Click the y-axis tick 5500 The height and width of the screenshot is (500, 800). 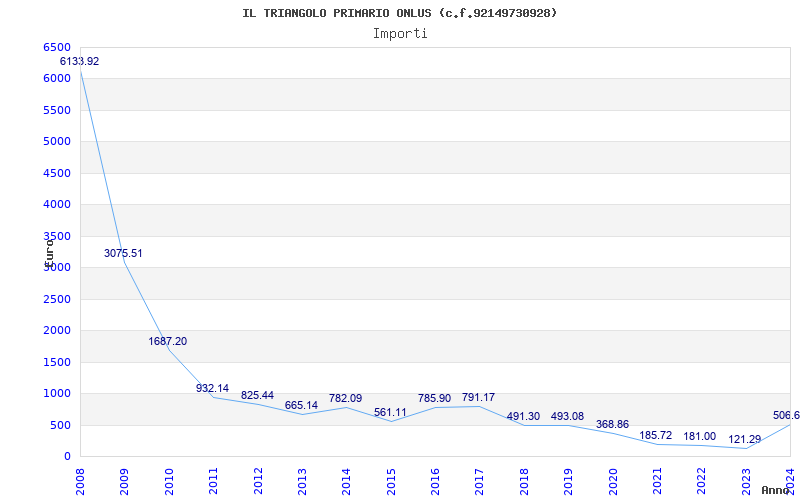(57, 110)
